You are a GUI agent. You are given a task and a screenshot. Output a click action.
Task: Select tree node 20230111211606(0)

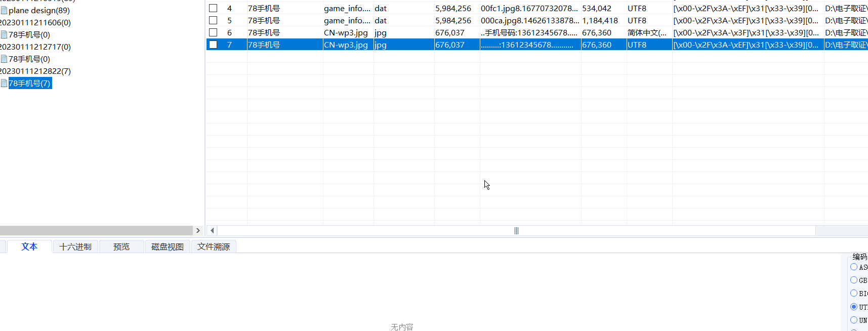coord(35,22)
